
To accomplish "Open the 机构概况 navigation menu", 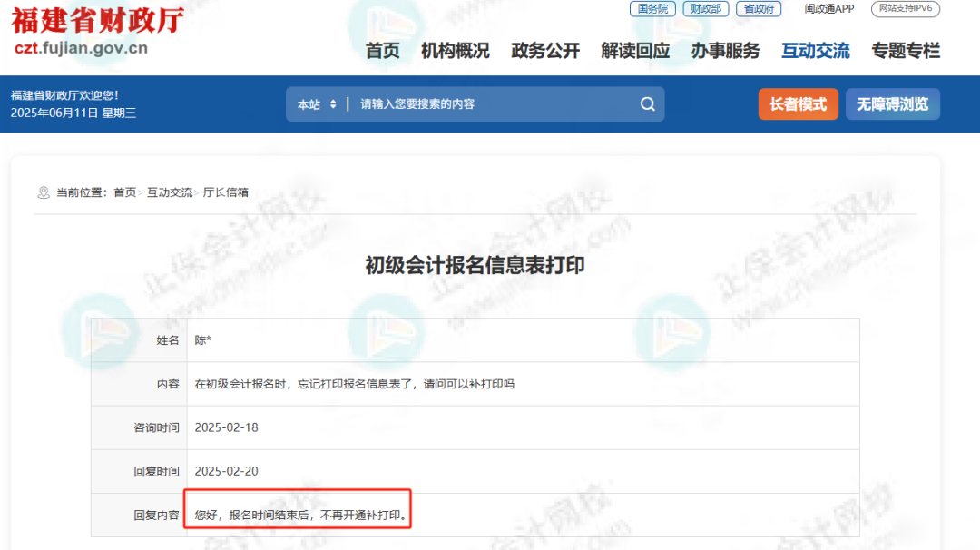I will coord(454,51).
